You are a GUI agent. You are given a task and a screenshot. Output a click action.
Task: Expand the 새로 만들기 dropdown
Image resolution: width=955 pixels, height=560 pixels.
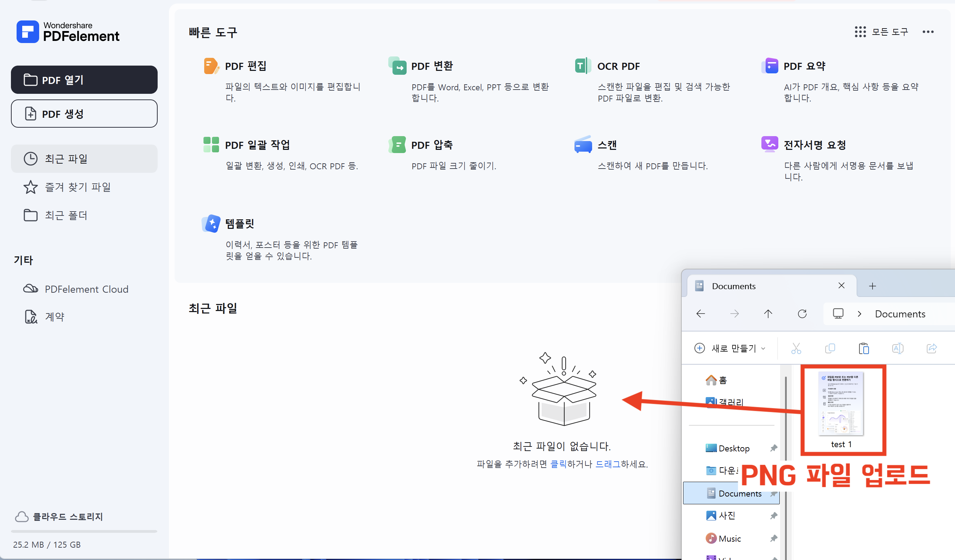pyautogui.click(x=730, y=348)
